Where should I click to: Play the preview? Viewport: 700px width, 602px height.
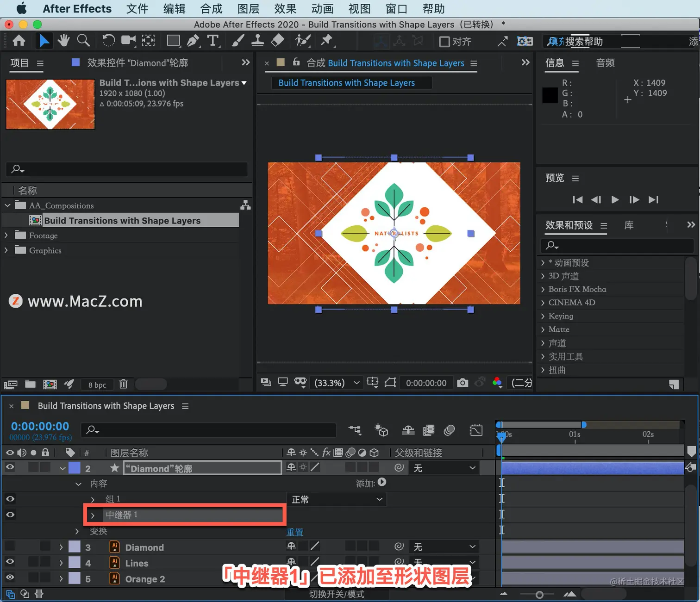615,199
